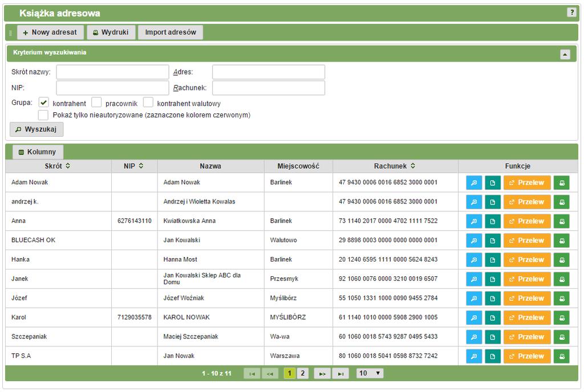Image resolution: width=584 pixels, height=392 pixels.
Task: Edit document icon for Hanka row
Action: [x=492, y=260]
